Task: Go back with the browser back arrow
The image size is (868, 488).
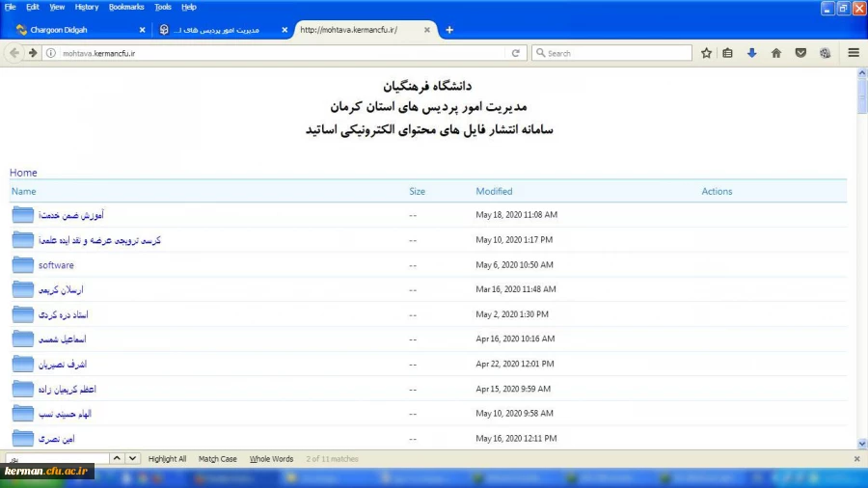Action: click(x=14, y=53)
